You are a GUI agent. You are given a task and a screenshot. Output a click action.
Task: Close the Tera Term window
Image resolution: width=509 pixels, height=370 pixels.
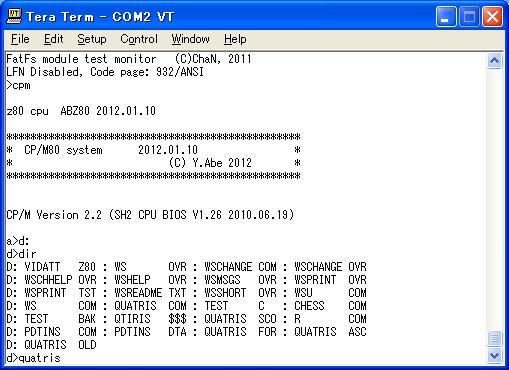[x=492, y=16]
